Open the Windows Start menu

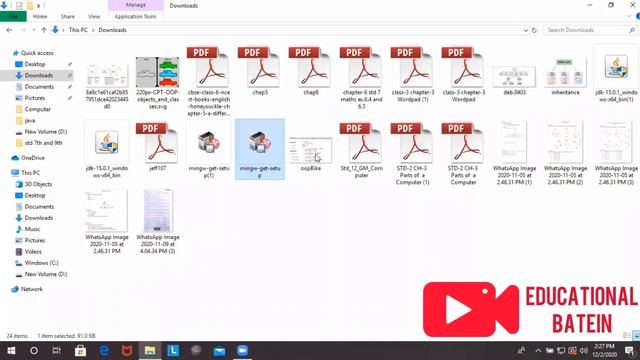coord(11,351)
